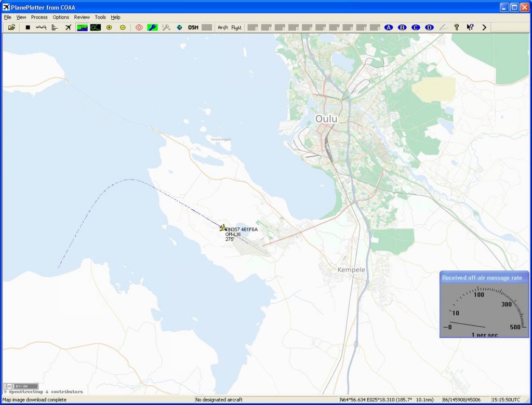Image resolution: width=532 pixels, height=405 pixels.
Task: Open the green wrench options icon
Action: tap(152, 28)
